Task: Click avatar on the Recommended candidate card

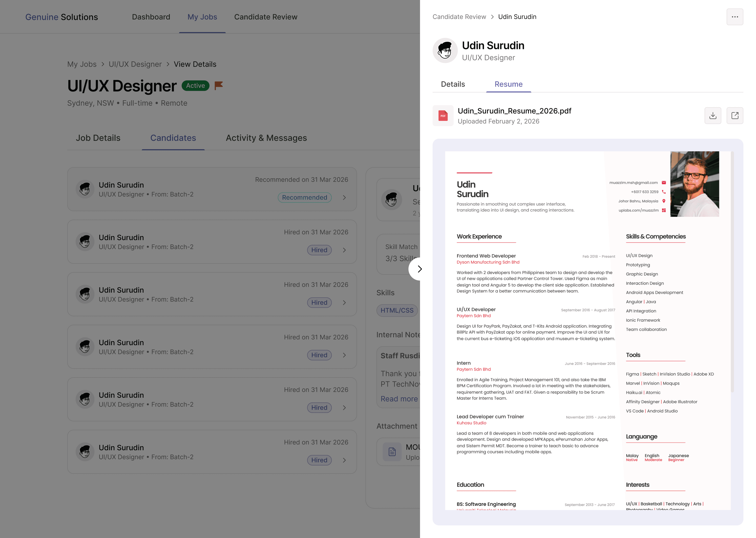Action: (85, 189)
